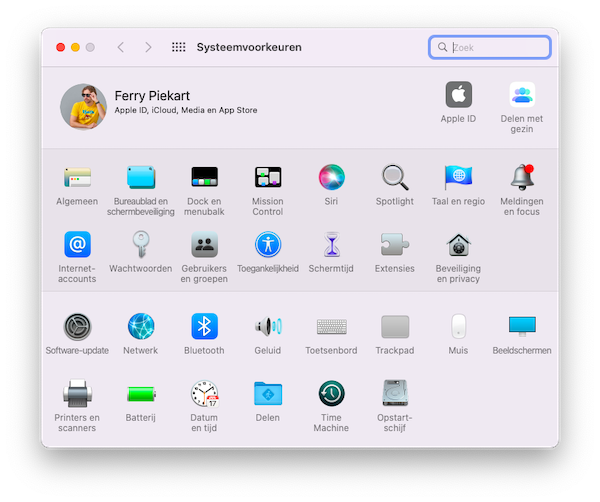Open Spotlight preferences
The image size is (600, 502).
click(x=395, y=177)
